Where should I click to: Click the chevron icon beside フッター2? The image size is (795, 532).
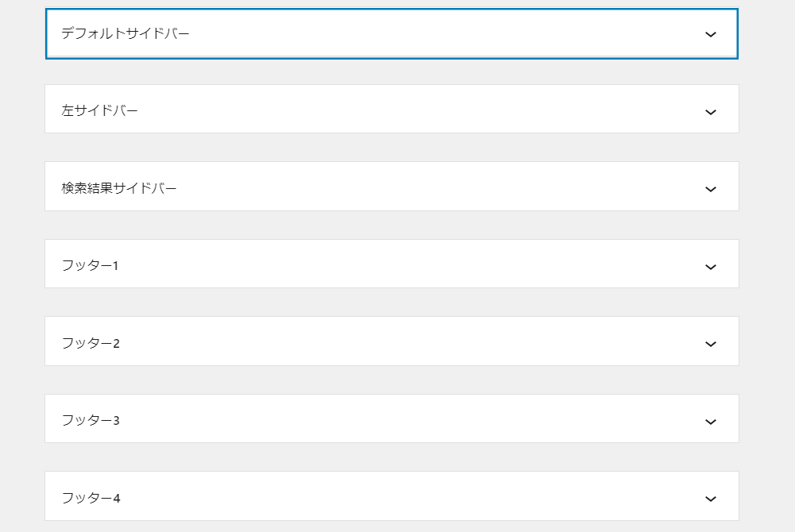point(711,344)
